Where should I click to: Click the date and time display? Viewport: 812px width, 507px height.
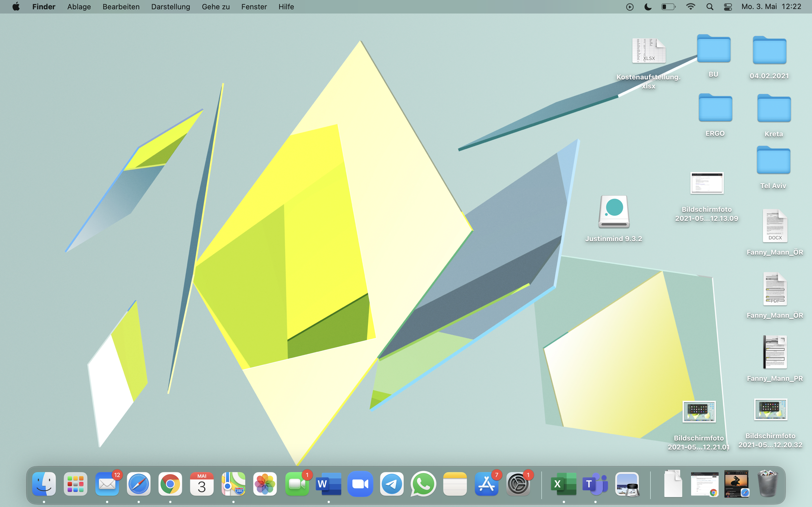(x=771, y=7)
